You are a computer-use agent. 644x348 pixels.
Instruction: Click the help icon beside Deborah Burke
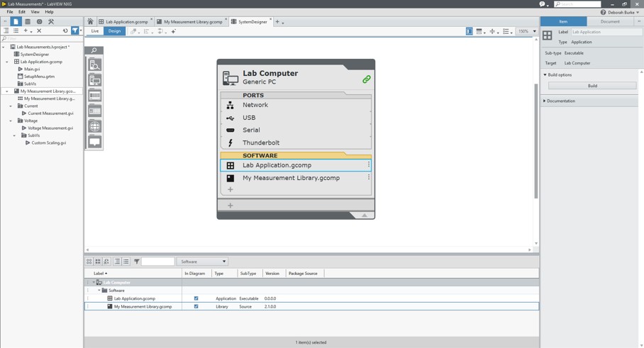[x=603, y=12]
